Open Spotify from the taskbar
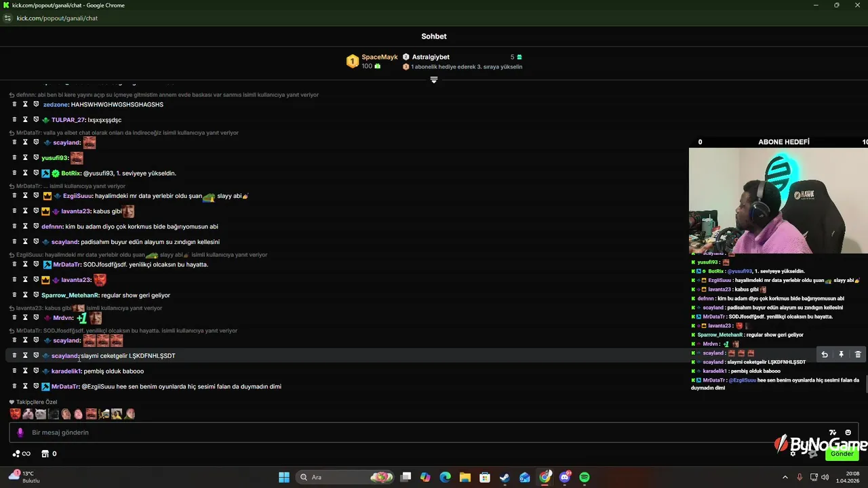Screen dimensions: 868x488 pos(585,477)
